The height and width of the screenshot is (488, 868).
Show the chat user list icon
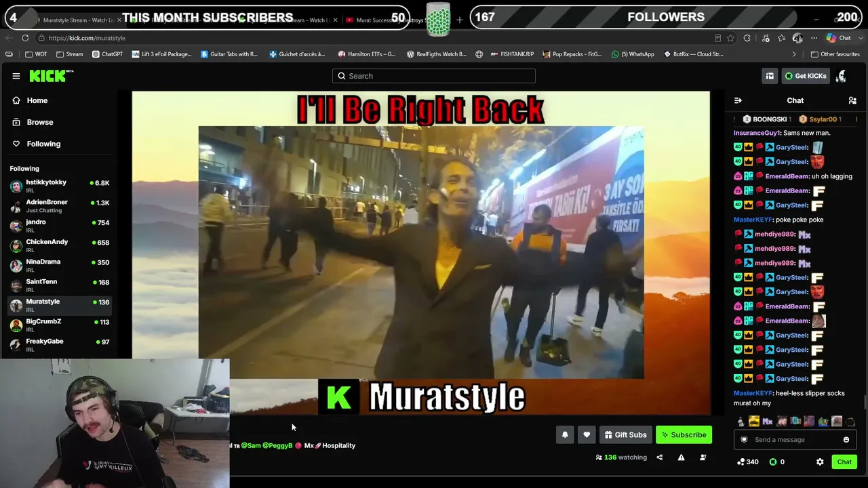point(852,100)
